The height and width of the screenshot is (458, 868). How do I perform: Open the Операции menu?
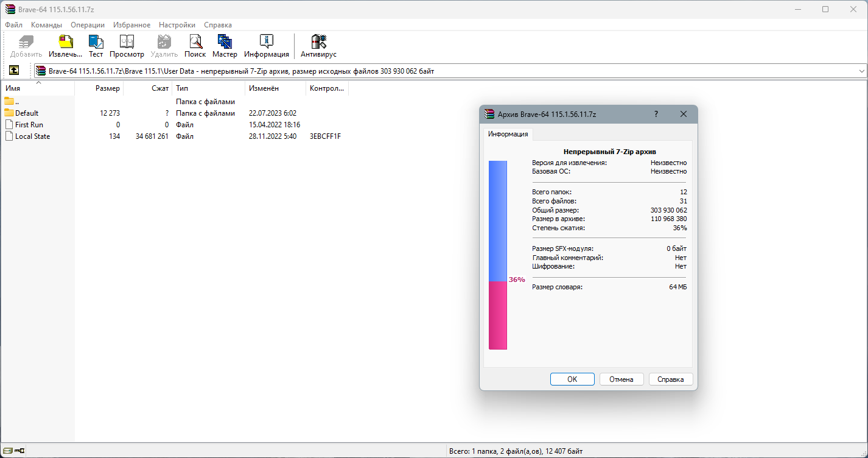point(88,25)
